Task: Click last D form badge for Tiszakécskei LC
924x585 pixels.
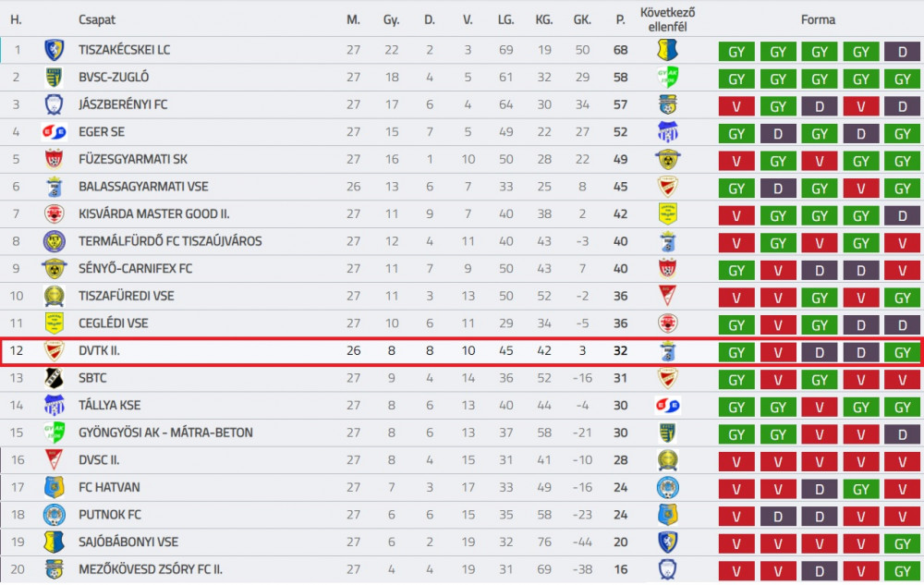Action: click(x=902, y=52)
